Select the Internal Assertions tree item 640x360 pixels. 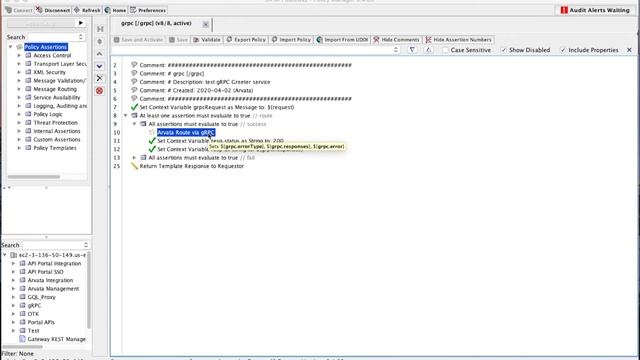(x=57, y=131)
